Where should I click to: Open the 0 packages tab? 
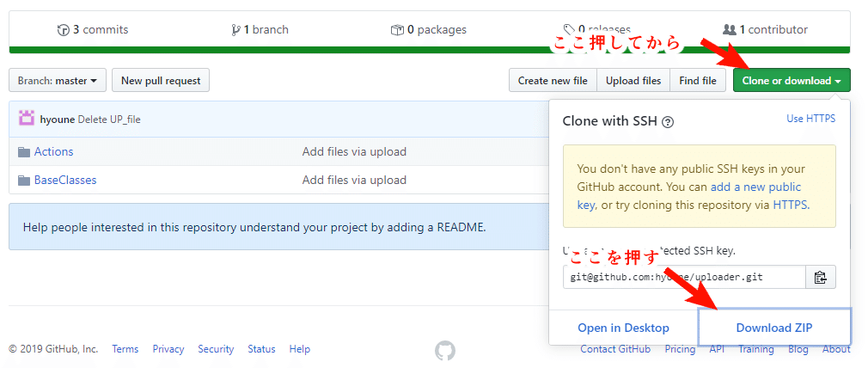tap(428, 29)
